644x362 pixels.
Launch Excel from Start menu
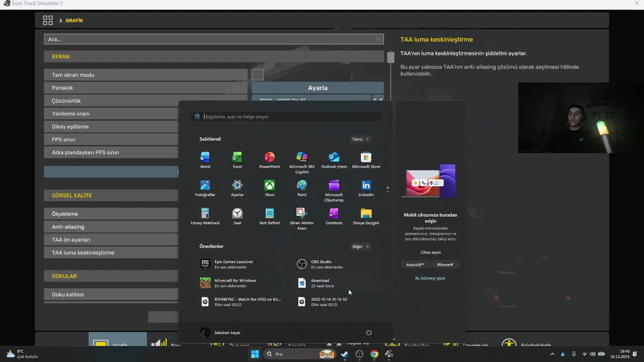[237, 160]
